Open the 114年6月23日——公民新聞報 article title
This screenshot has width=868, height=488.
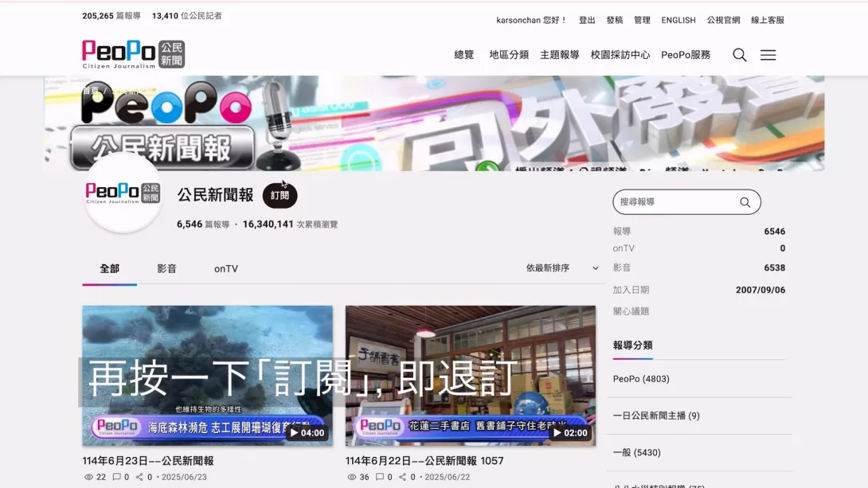(148, 461)
